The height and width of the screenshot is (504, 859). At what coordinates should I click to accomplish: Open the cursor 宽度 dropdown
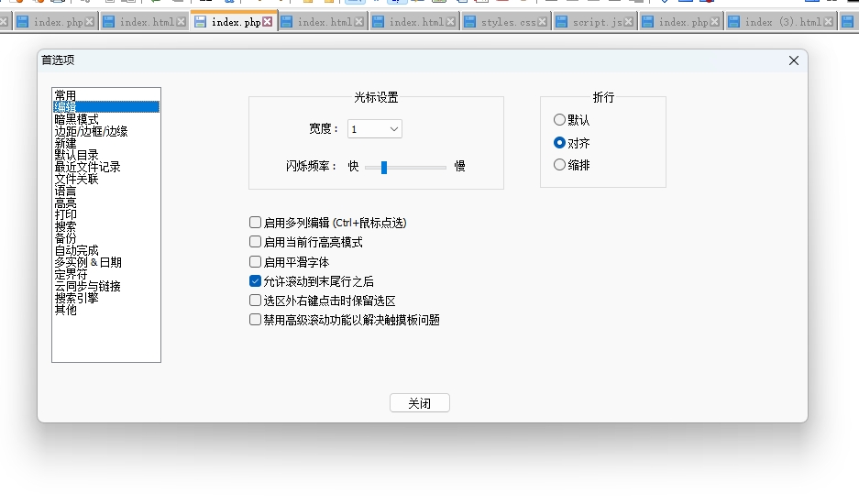(375, 129)
